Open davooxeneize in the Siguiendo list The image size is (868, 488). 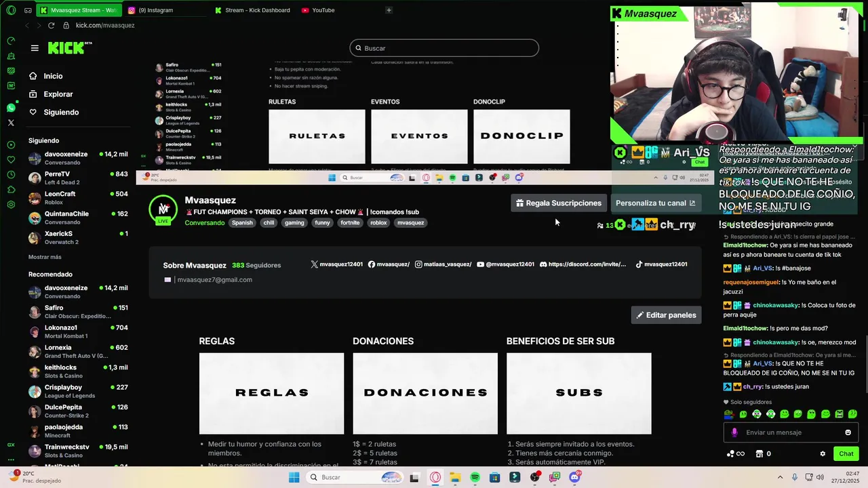[x=78, y=158]
